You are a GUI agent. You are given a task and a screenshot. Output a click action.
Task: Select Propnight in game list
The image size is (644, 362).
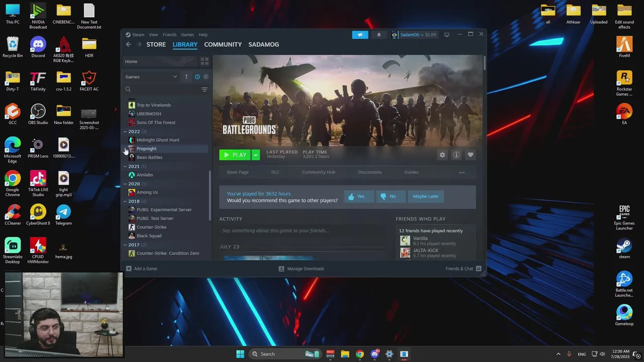tap(168, 149)
